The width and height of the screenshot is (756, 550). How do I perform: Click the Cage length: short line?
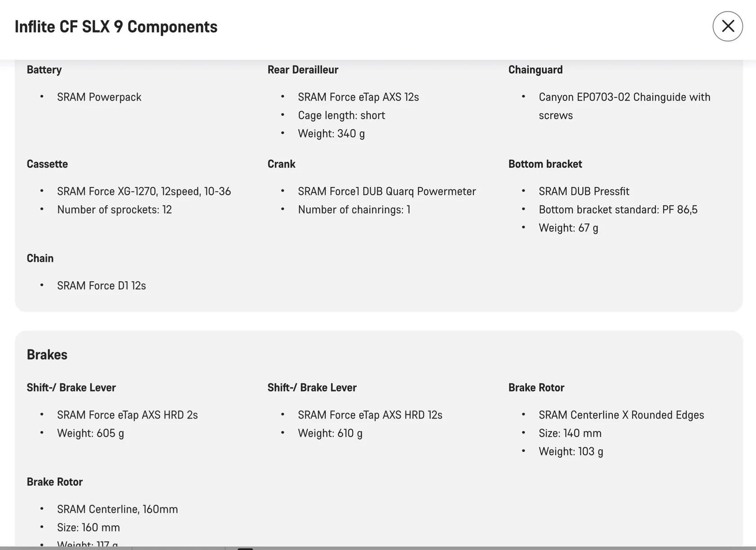coord(341,116)
